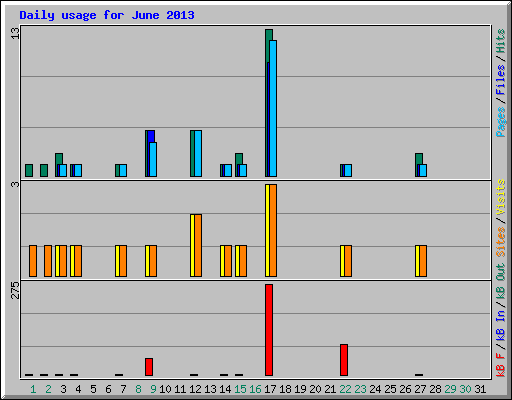The image size is (512, 400).
Task: Select the green Hits bar for day 1
Action: click(x=29, y=170)
